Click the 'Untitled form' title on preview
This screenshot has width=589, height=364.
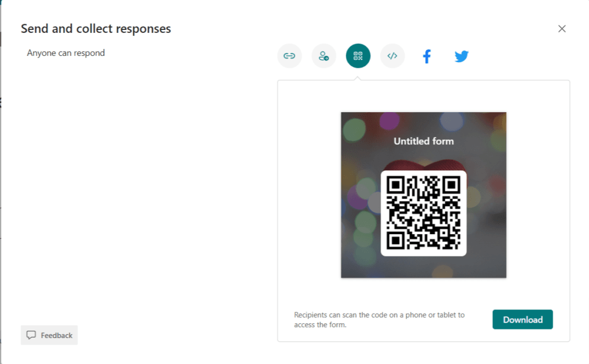coord(423,141)
